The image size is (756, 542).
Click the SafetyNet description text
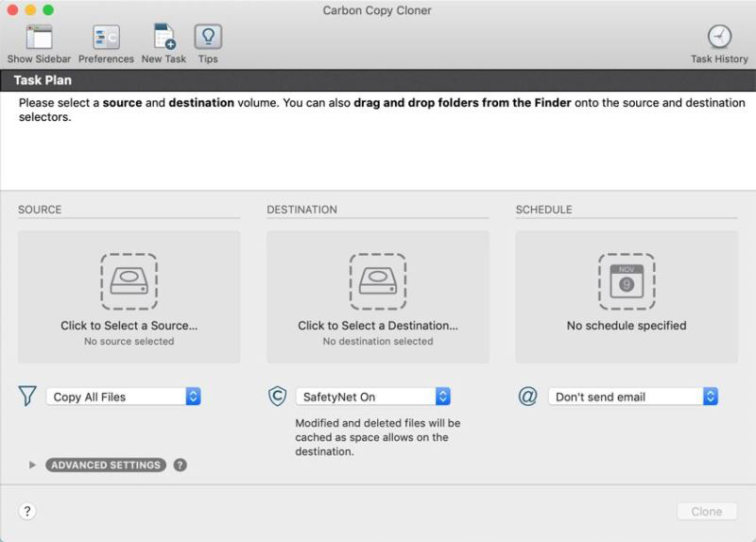pyautogui.click(x=378, y=437)
